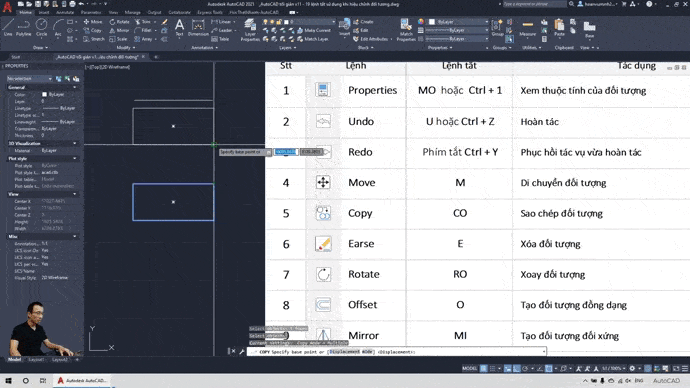Click the search keyword box in title bar
The image size is (690, 388).
(x=534, y=4)
